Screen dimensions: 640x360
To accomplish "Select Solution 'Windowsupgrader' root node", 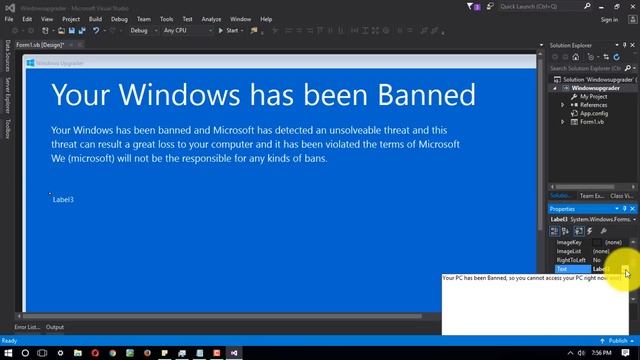I will [595, 80].
